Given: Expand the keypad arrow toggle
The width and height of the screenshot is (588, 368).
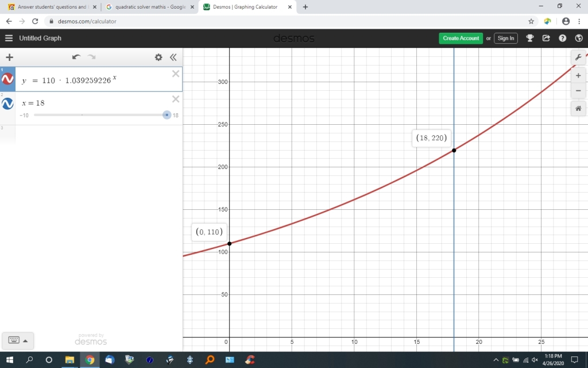Looking at the screenshot, I should [x=25, y=341].
